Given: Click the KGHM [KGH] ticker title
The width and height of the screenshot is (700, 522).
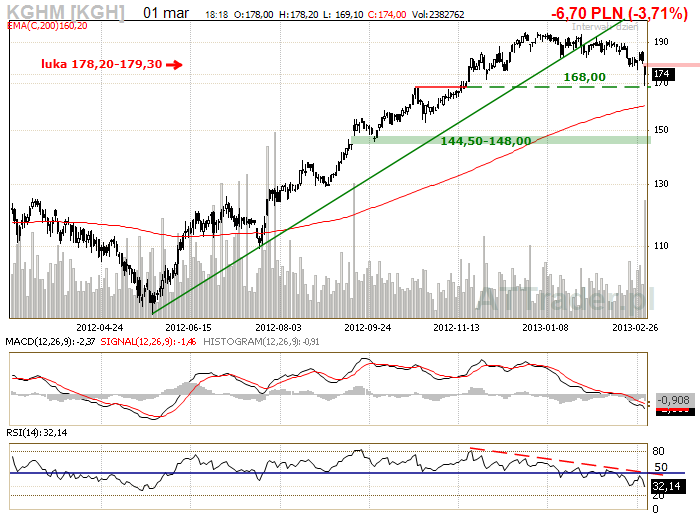Looking at the screenshot, I should (x=65, y=12).
